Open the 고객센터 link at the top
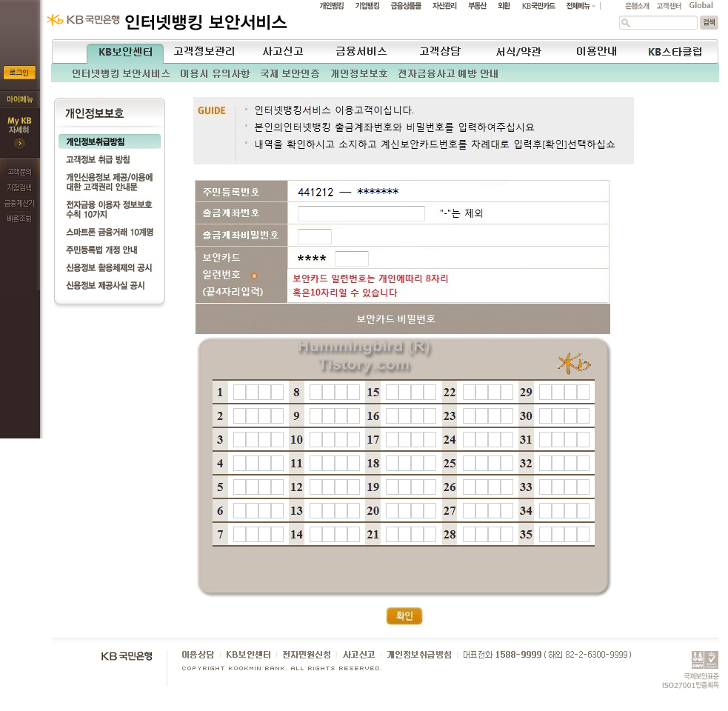The width and height of the screenshot is (728, 711). [x=669, y=6]
